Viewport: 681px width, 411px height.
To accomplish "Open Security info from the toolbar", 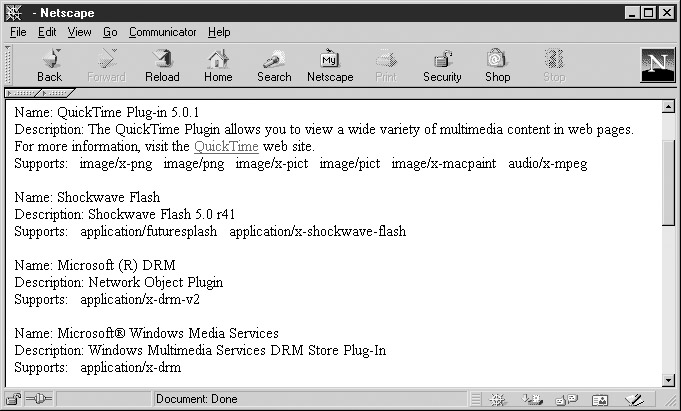I will pyautogui.click(x=442, y=65).
